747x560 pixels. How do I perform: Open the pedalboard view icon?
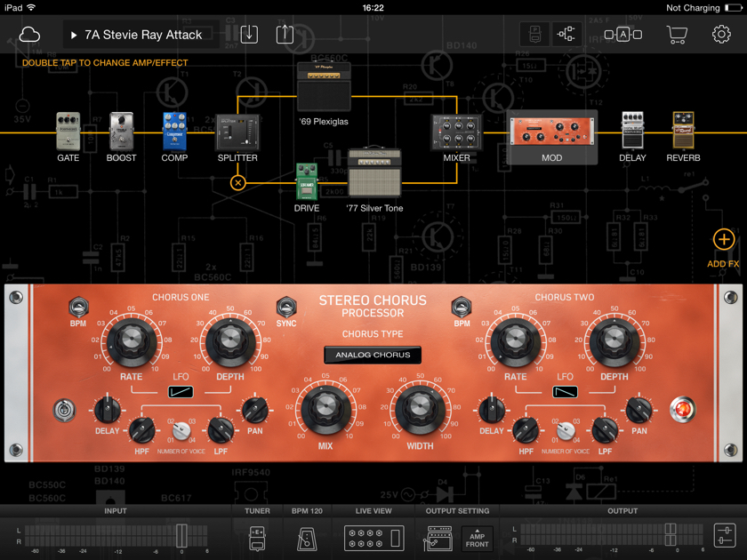(534, 35)
